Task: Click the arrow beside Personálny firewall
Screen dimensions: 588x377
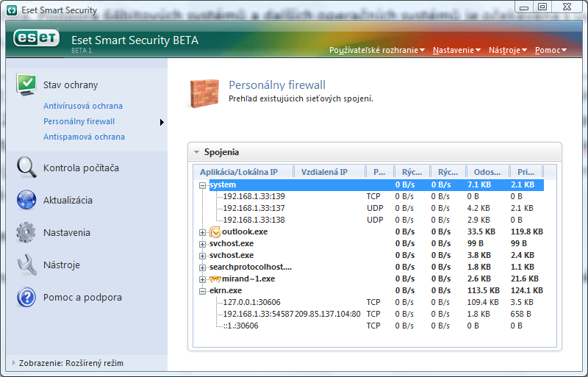Action: 162,122
